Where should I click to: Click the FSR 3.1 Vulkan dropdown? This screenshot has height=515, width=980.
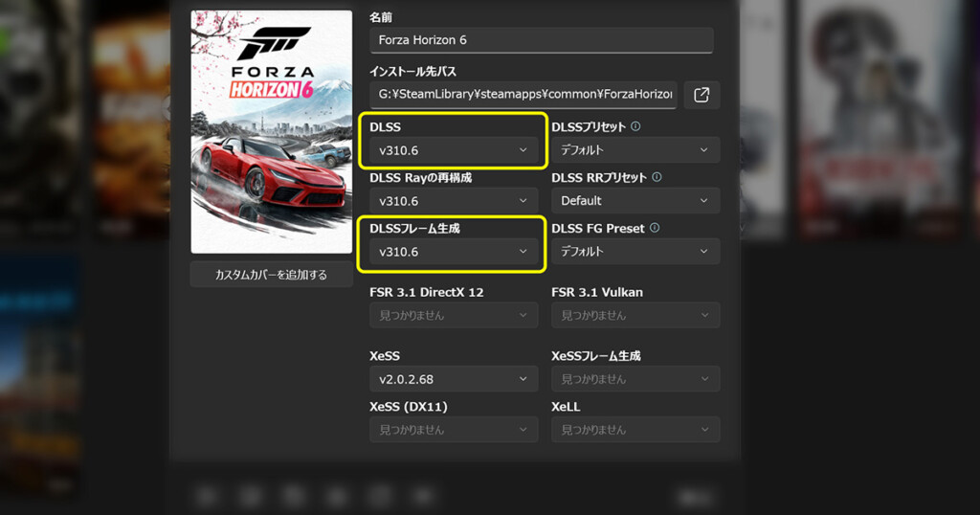[x=635, y=315]
